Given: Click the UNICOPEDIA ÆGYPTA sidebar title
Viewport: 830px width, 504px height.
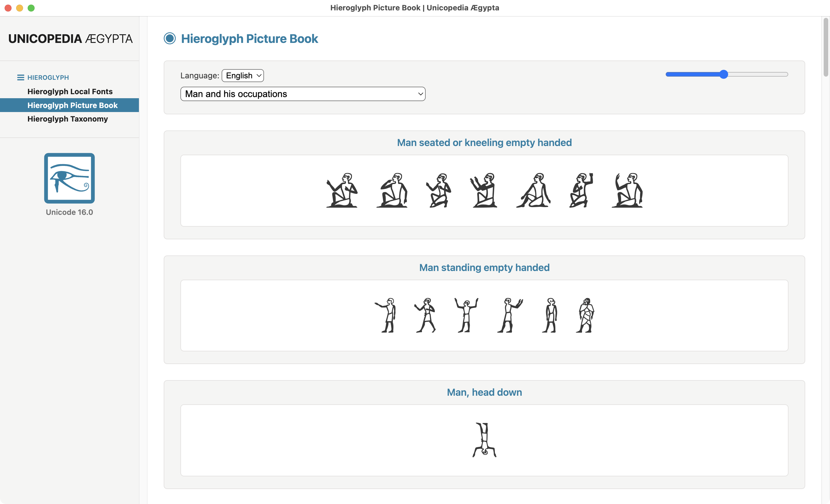Looking at the screenshot, I should coord(70,38).
